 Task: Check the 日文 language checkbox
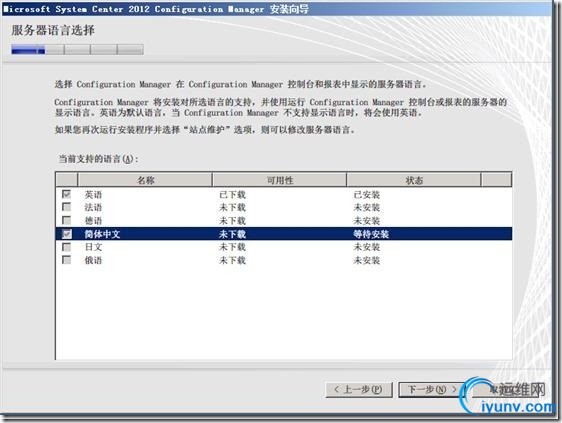tap(66, 247)
